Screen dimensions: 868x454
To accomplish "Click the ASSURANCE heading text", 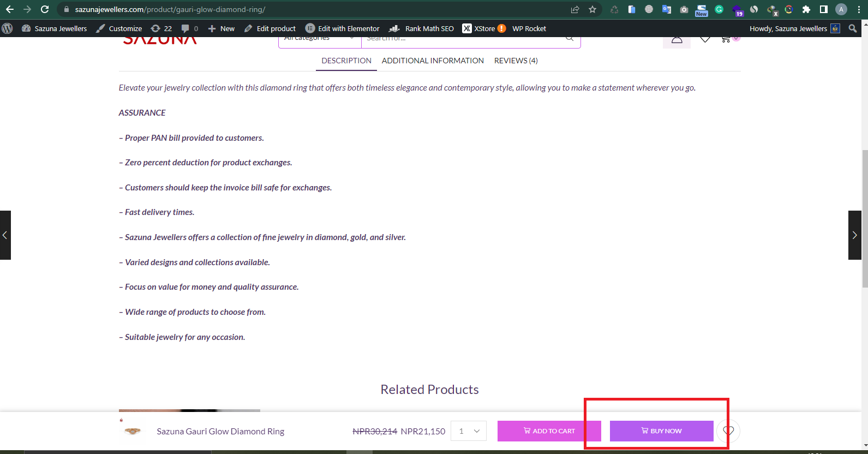I will (142, 113).
